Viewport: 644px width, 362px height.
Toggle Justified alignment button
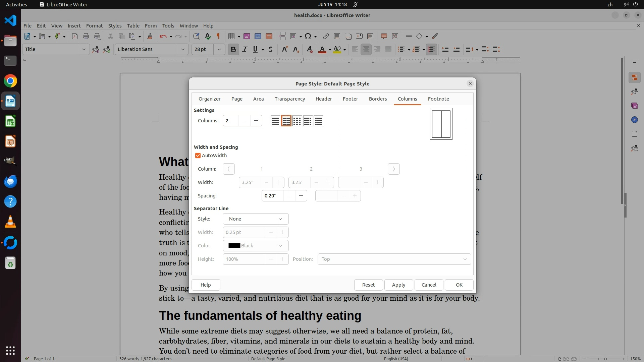(x=388, y=50)
